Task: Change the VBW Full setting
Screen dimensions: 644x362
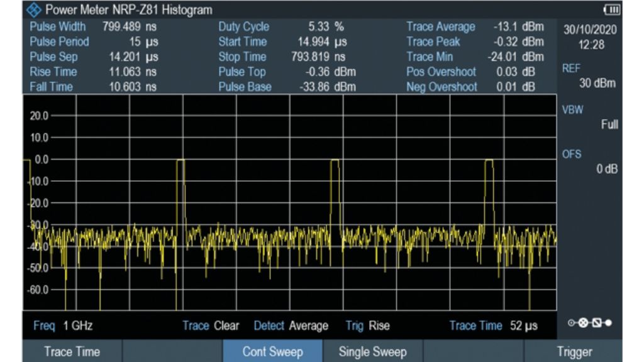Action: [590, 117]
